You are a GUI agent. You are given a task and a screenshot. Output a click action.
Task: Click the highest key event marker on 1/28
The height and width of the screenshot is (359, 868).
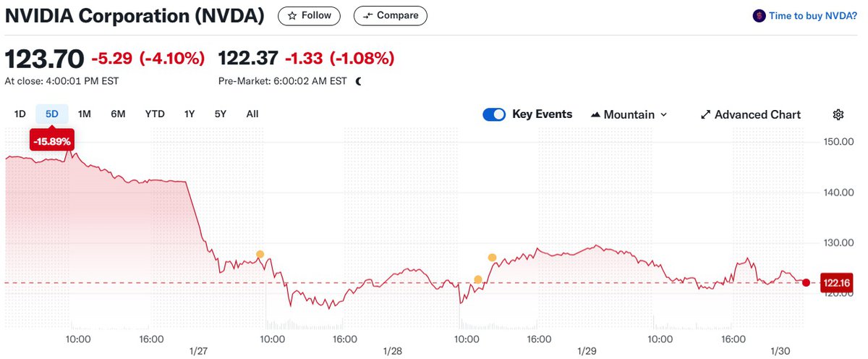(x=492, y=258)
